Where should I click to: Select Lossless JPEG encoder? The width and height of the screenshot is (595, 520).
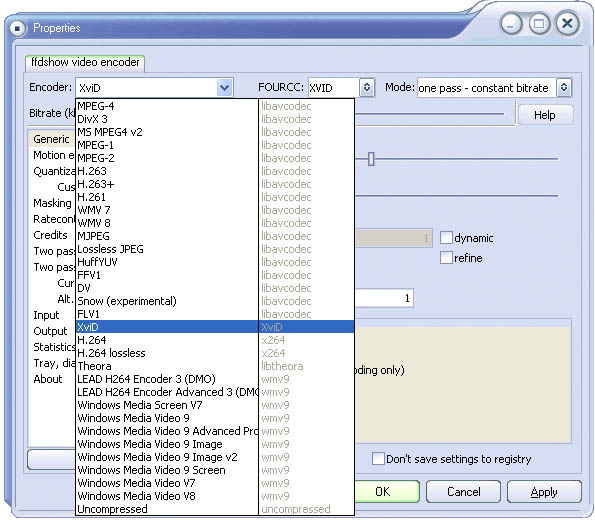coord(215,249)
